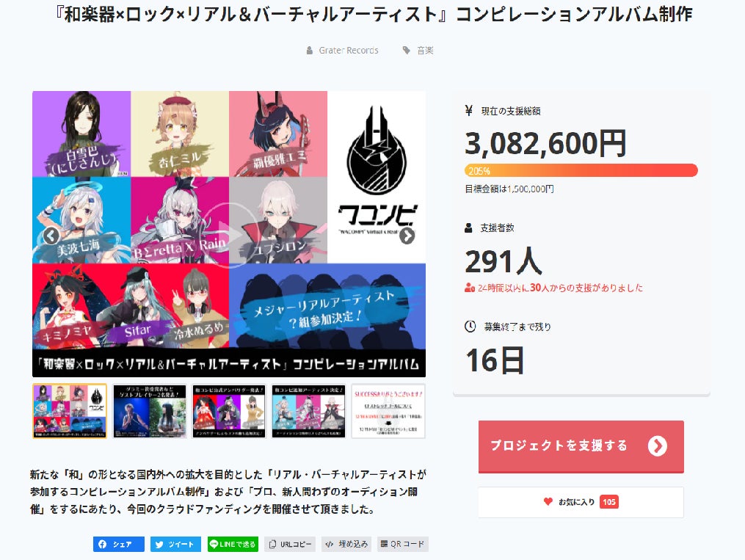The image size is (745, 560).
Task: Click the 205% funding progress bar
Action: 581,170
